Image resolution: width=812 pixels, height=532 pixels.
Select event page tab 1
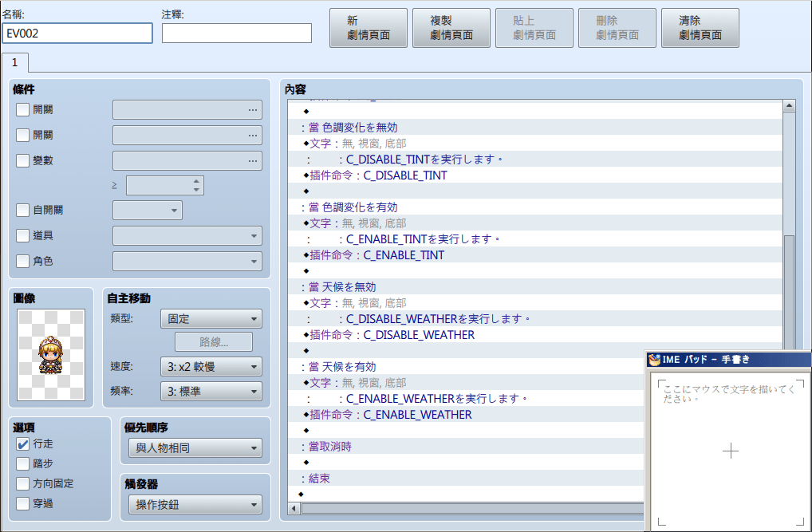point(15,63)
